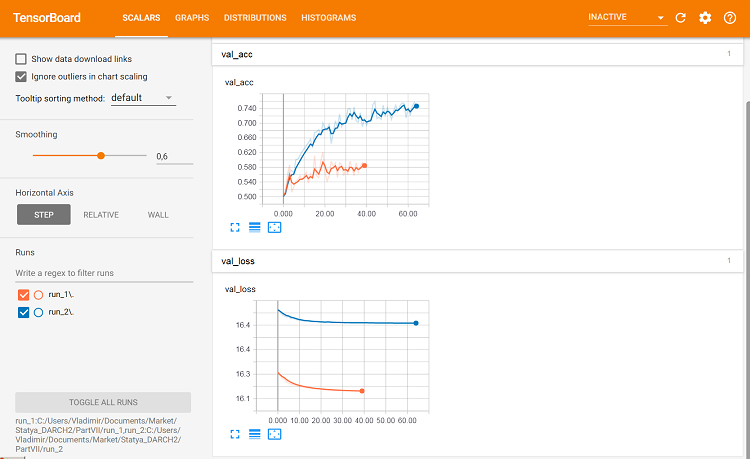
Task: Open the Tooltip sorting method dropdown
Action: [143, 98]
